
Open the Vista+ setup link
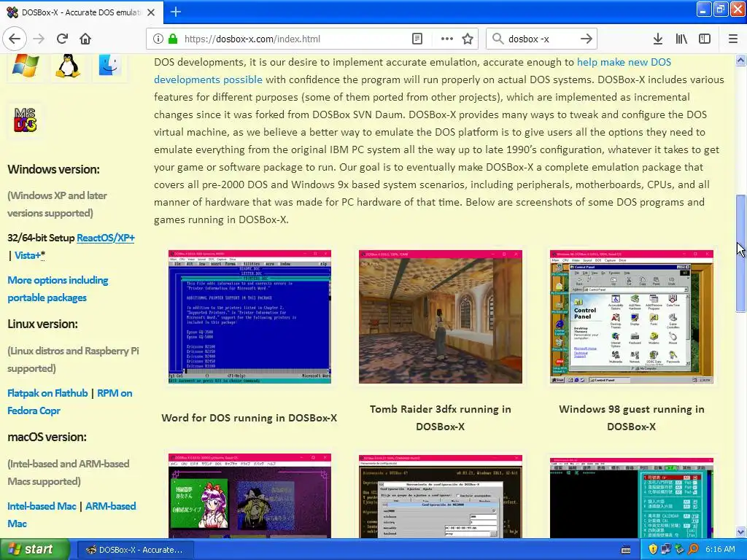(29, 255)
